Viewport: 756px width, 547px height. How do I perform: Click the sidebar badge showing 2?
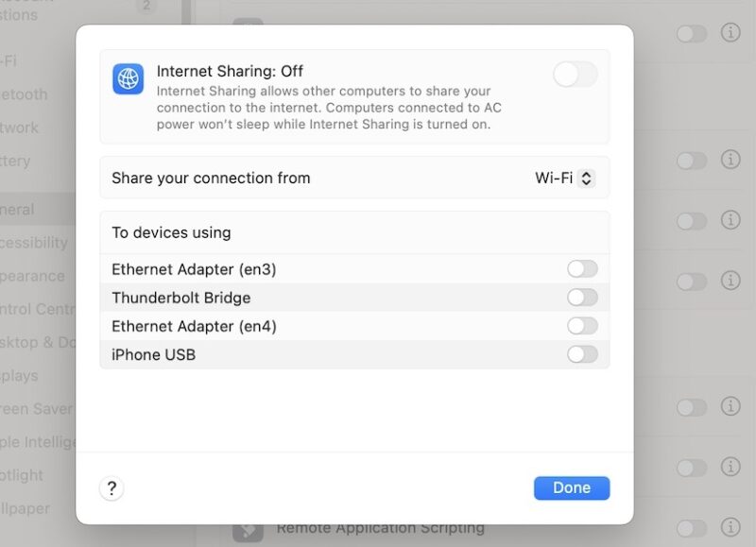(x=147, y=6)
